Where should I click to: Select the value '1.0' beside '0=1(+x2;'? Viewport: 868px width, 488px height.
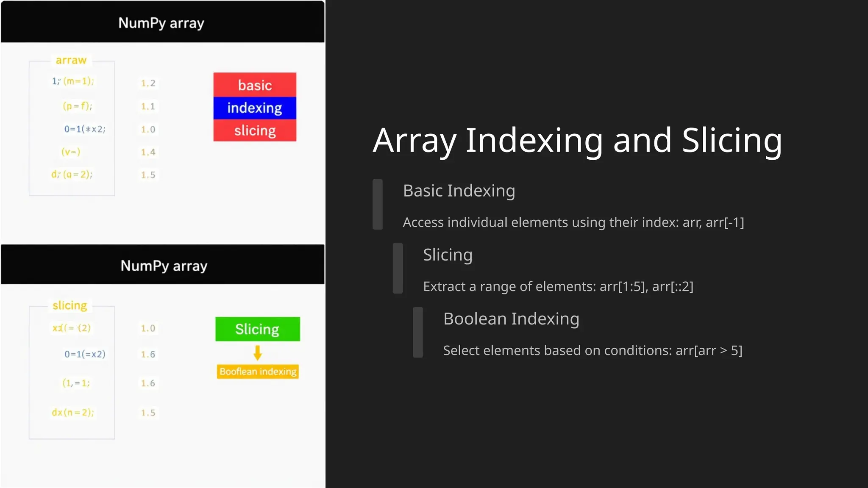pyautogui.click(x=148, y=129)
